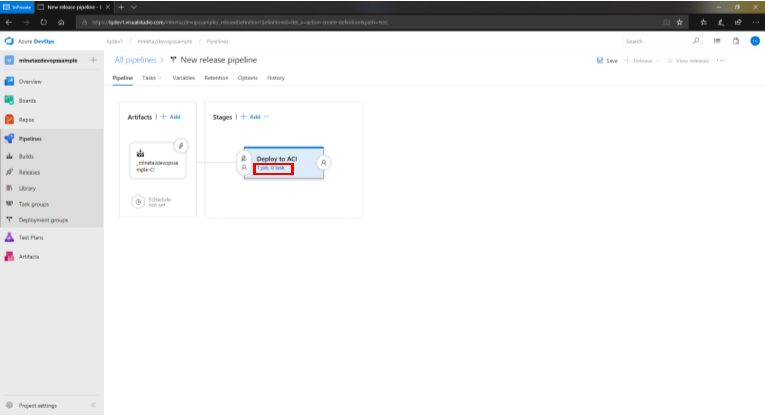This screenshot has height=416, width=765.
Task: Open post-deployment conditions on Deploy to ACI stage
Action: point(324,161)
